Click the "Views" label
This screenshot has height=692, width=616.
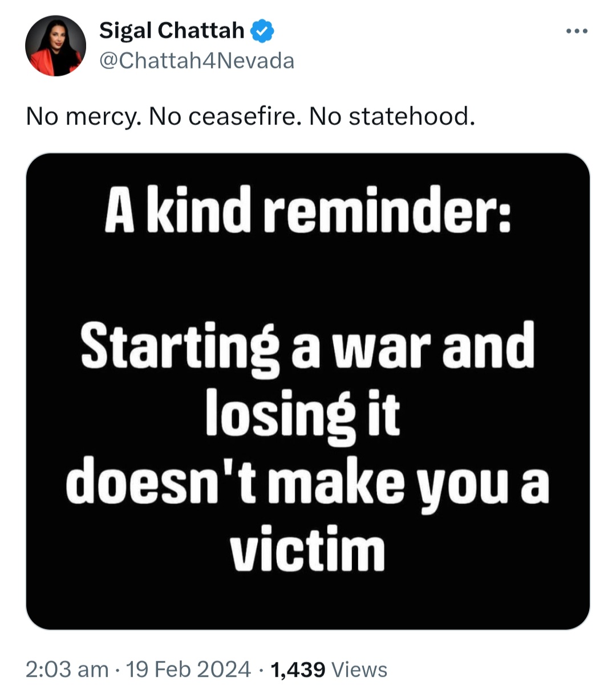359,669
